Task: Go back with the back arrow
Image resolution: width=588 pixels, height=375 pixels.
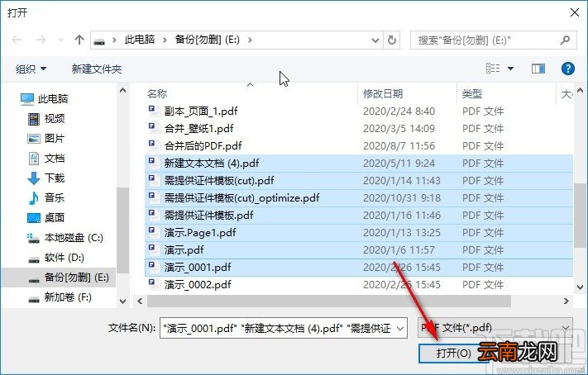Action: coord(17,40)
